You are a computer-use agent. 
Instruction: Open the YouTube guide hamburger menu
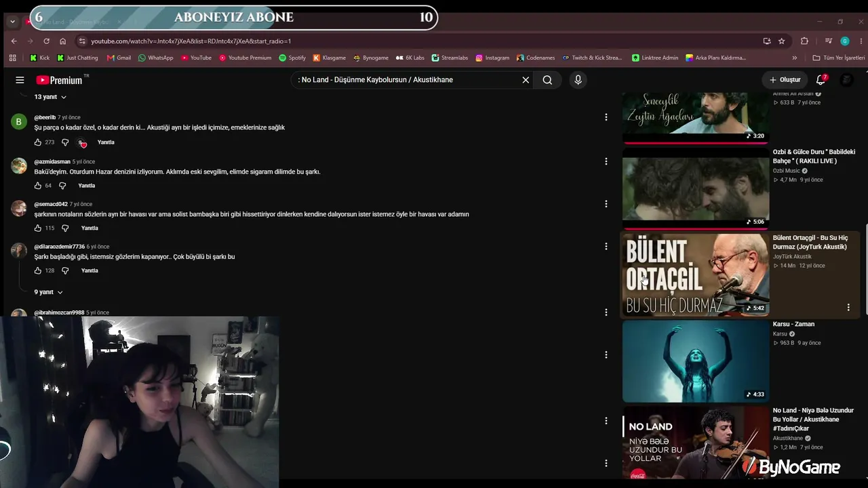pyautogui.click(x=20, y=80)
